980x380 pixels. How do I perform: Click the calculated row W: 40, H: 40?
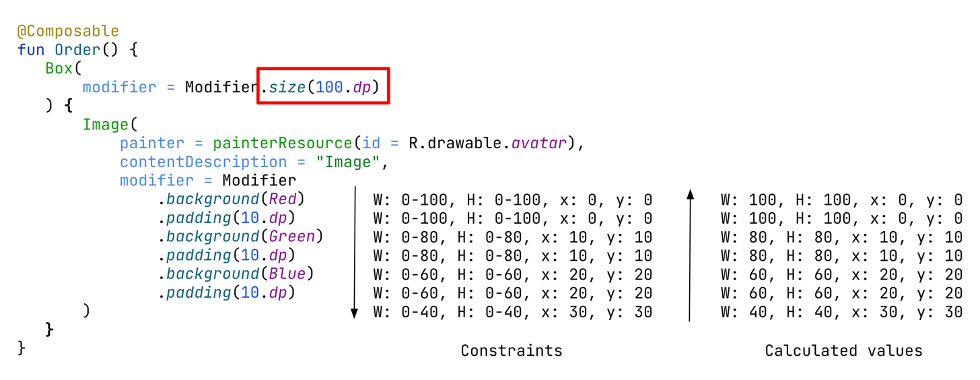click(x=841, y=312)
